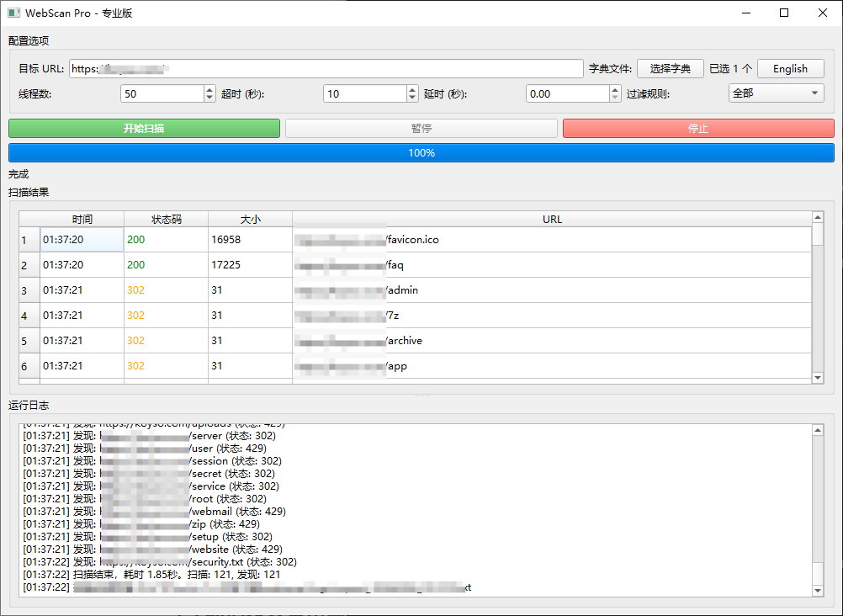Click the 100% progress bar
Image resolution: width=843 pixels, height=616 pixels.
(x=421, y=153)
